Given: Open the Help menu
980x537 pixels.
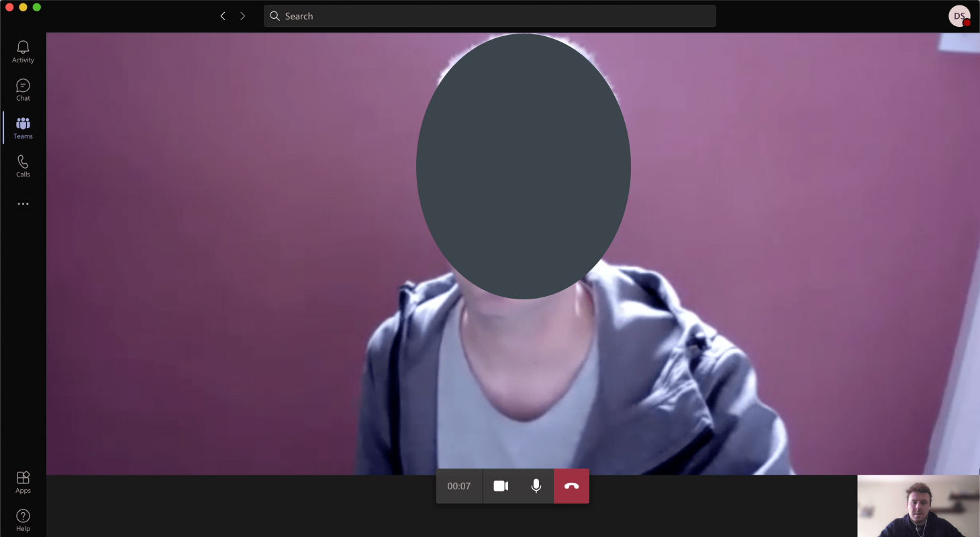Looking at the screenshot, I should (x=23, y=520).
